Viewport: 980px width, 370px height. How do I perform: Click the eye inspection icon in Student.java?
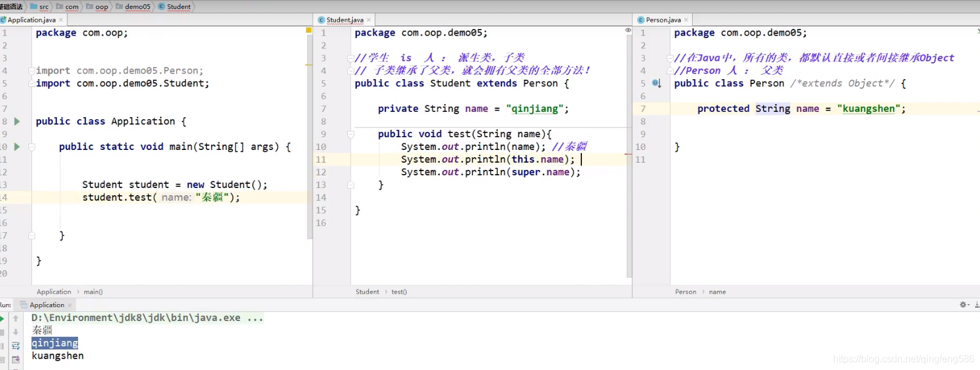pyautogui.click(x=628, y=30)
